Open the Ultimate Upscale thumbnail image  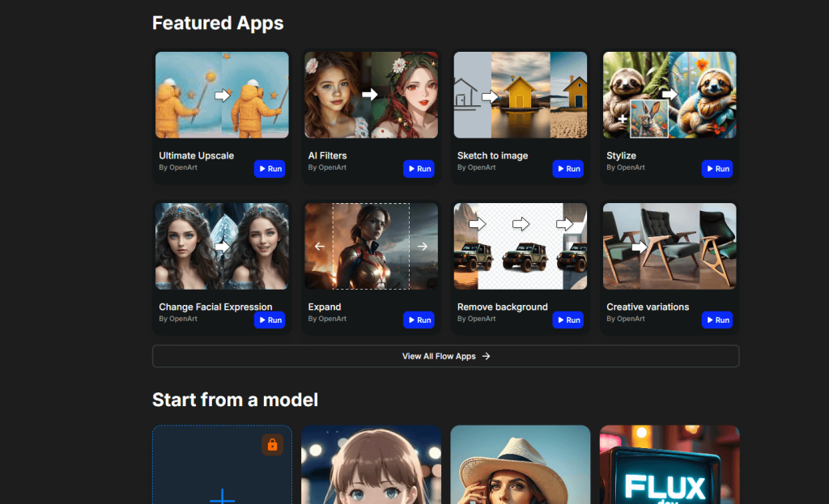pyautogui.click(x=222, y=95)
